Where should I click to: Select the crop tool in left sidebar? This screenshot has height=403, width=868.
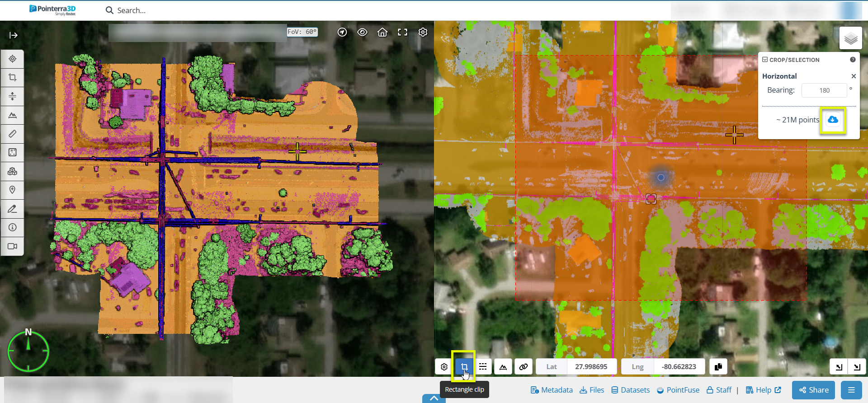pos(12,77)
